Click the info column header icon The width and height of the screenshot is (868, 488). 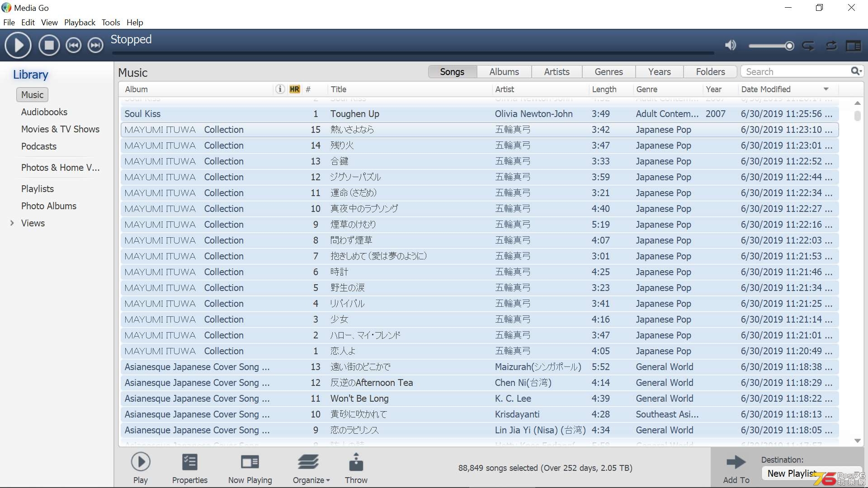(x=280, y=89)
